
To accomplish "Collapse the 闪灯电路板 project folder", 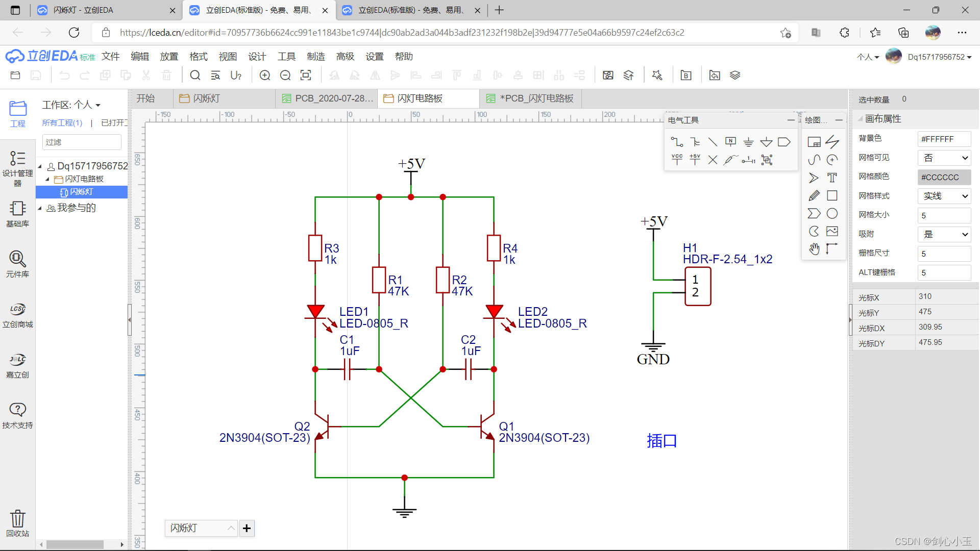I will [47, 179].
